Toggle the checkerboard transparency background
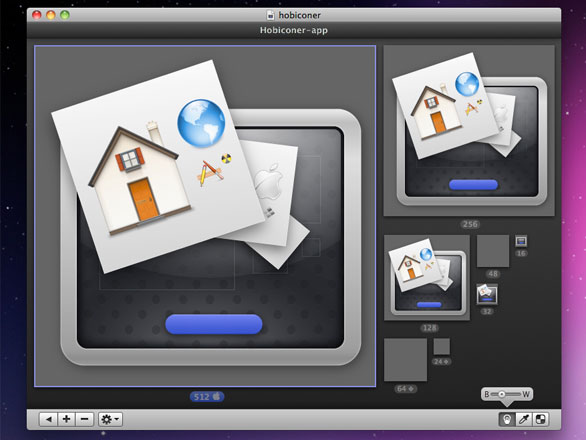This screenshot has height=440, width=586. coord(540,419)
